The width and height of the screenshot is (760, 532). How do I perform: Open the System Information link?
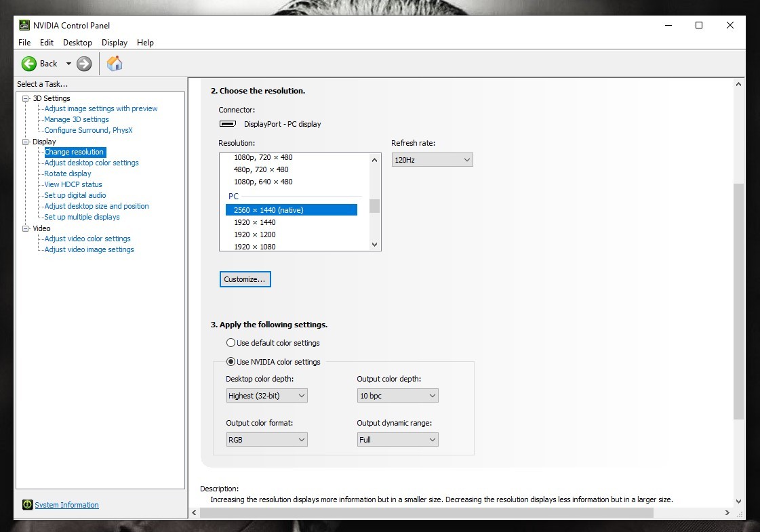coord(66,505)
